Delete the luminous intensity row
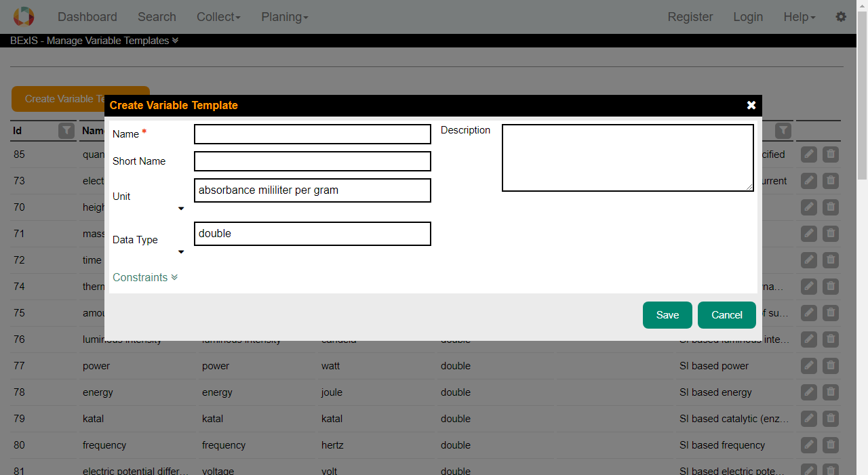The image size is (868, 475). [831, 339]
